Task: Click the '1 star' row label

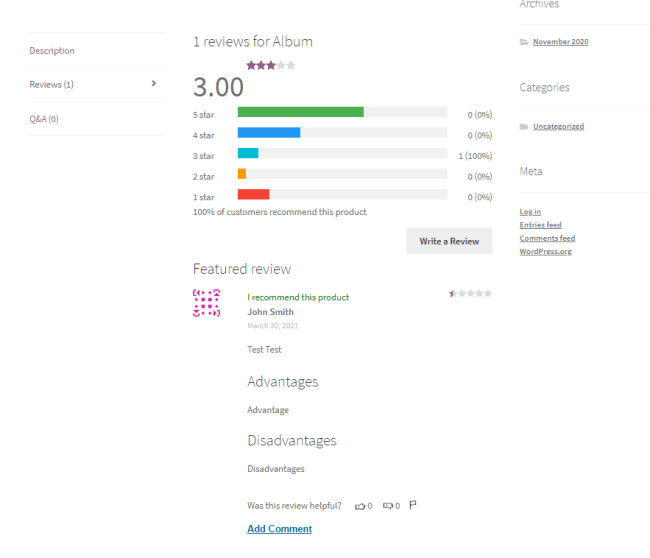Action: click(204, 197)
